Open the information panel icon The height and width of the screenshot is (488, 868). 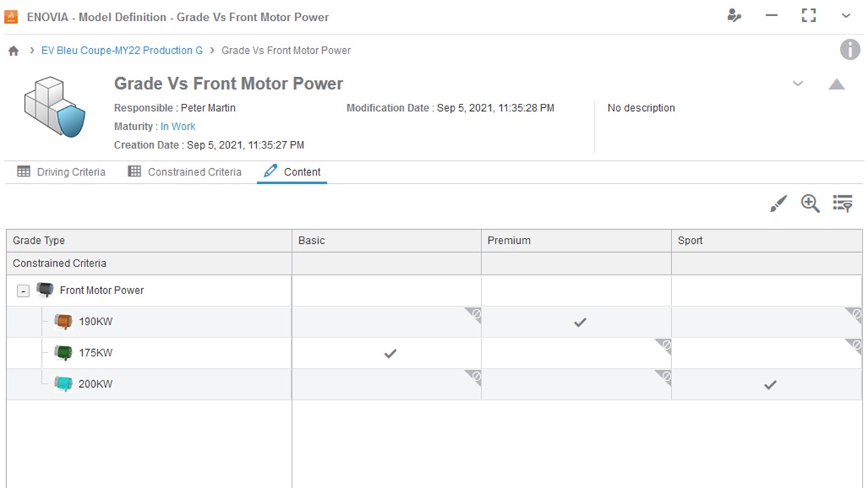850,49
